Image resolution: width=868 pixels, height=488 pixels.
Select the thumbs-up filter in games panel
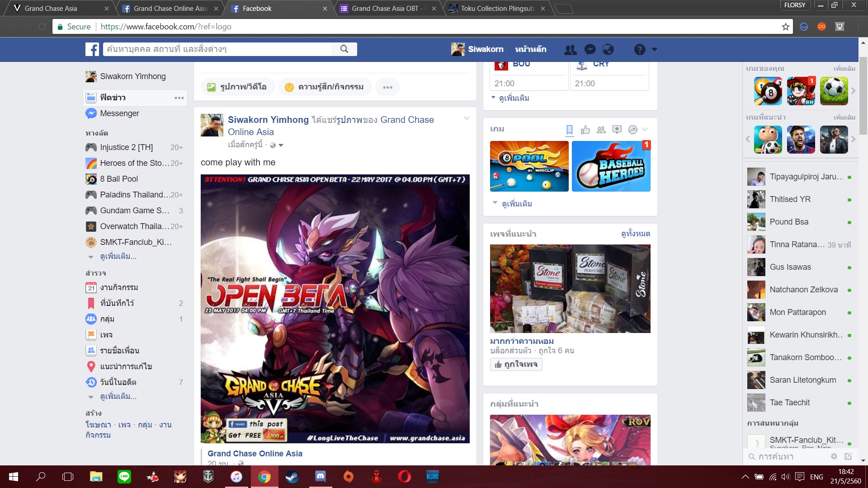click(x=585, y=130)
